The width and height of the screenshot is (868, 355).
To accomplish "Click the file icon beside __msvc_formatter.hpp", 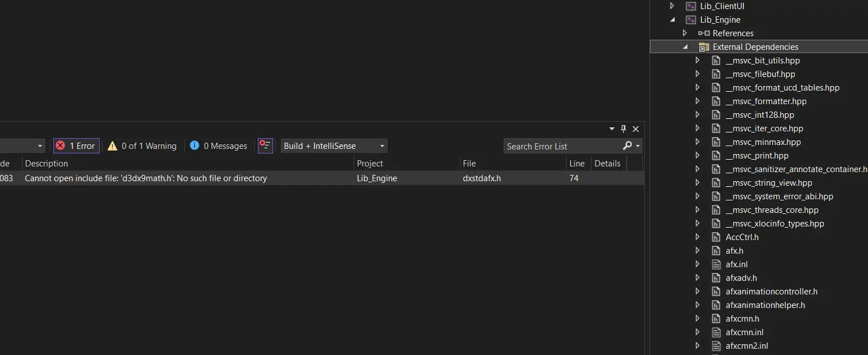I will pyautogui.click(x=716, y=101).
